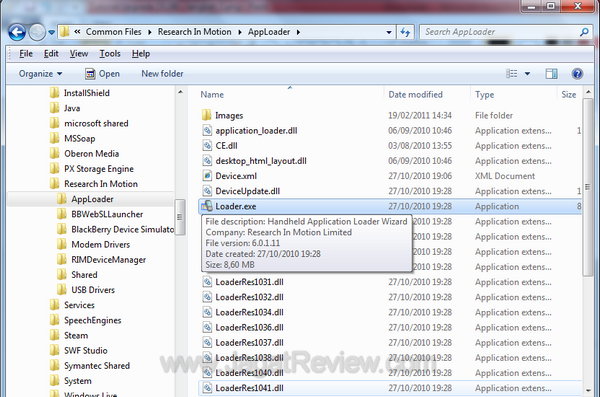Click the DeviceUpdate.dll file icon
The width and height of the screenshot is (600, 397).
point(207,191)
